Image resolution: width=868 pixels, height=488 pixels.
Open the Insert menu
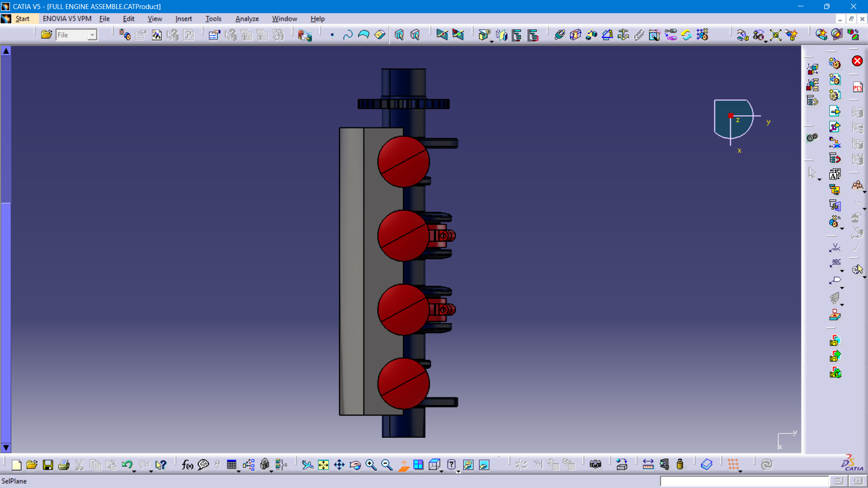click(x=184, y=19)
